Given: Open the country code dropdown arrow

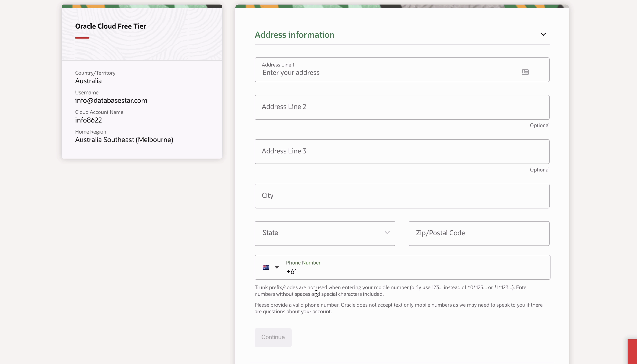Looking at the screenshot, I should [x=277, y=267].
